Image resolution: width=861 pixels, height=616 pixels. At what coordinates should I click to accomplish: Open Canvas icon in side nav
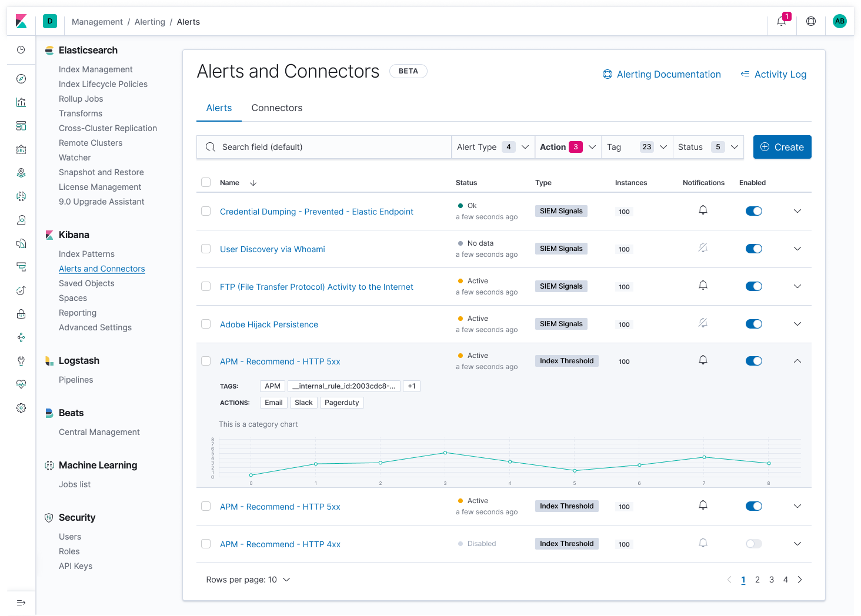click(21, 149)
